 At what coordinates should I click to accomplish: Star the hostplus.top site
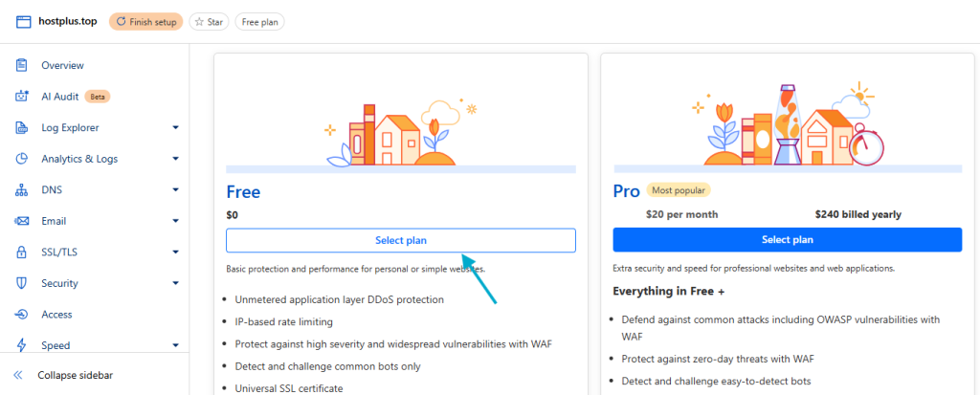pos(208,21)
